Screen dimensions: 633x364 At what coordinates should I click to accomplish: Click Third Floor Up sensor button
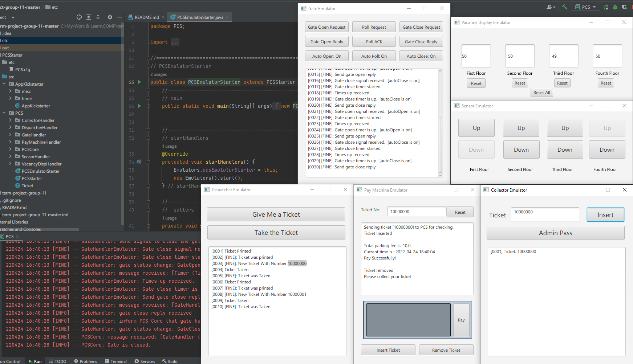tap(565, 128)
